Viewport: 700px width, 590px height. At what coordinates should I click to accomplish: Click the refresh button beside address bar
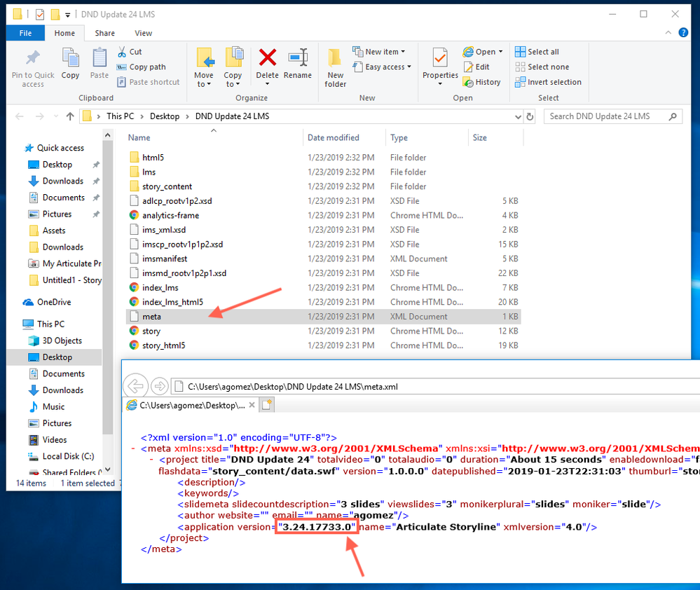[530, 116]
